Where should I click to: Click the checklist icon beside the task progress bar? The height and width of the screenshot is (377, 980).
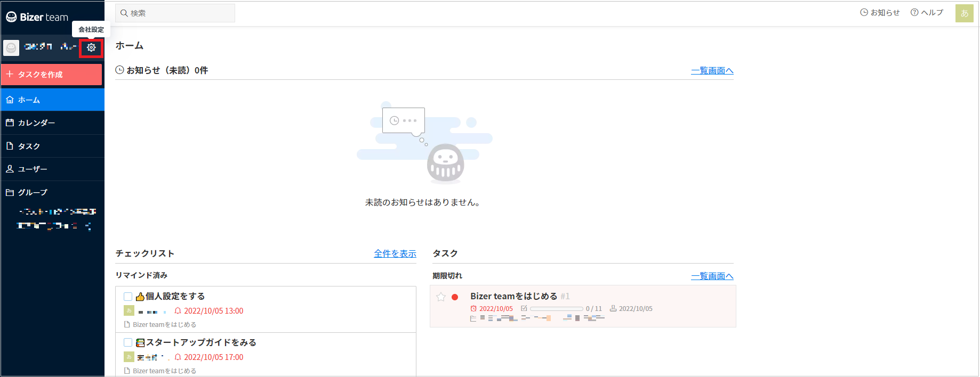tap(524, 308)
